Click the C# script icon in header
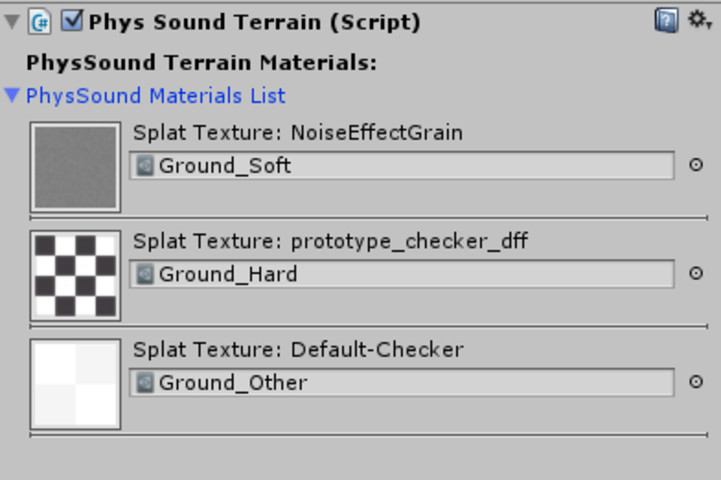Image resolution: width=721 pixels, height=480 pixels. [x=41, y=21]
